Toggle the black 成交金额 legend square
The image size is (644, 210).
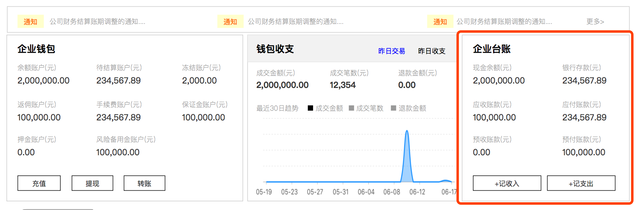[310, 108]
